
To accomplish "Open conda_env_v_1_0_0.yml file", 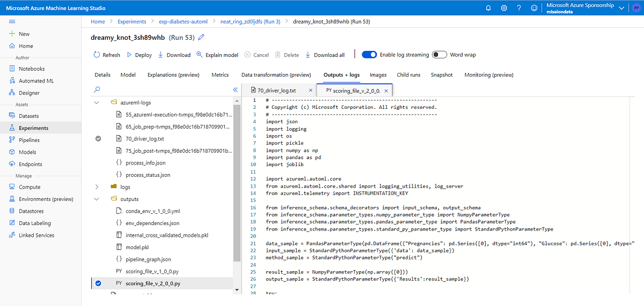I will point(152,211).
